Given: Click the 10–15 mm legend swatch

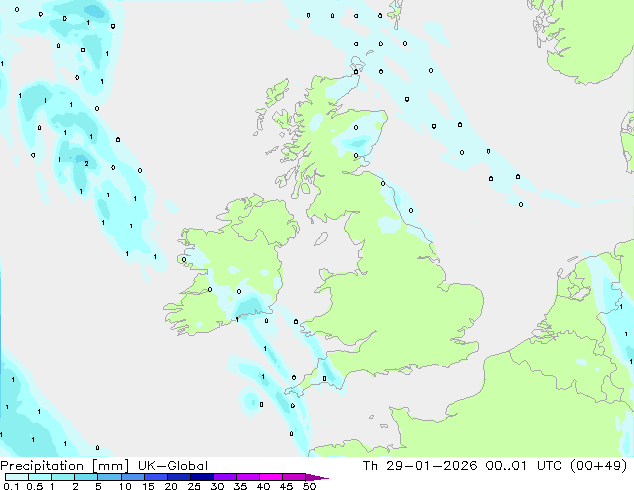Looking at the screenshot, I should pos(132,477).
